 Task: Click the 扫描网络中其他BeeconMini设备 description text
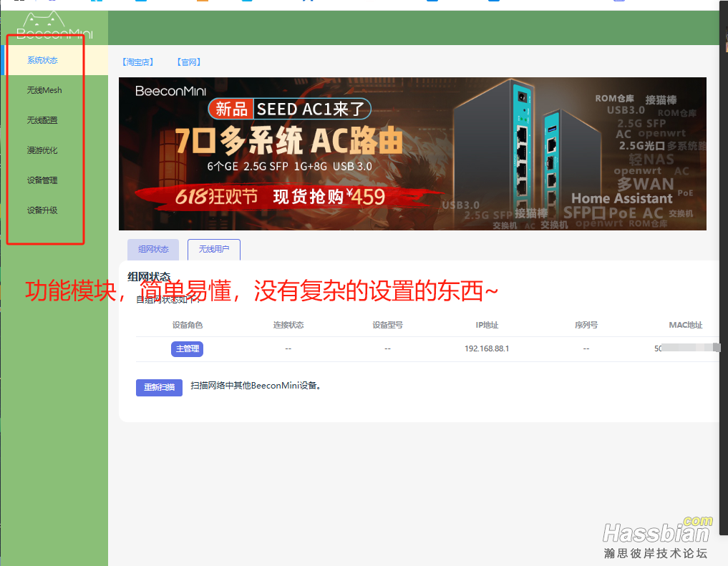coord(256,386)
